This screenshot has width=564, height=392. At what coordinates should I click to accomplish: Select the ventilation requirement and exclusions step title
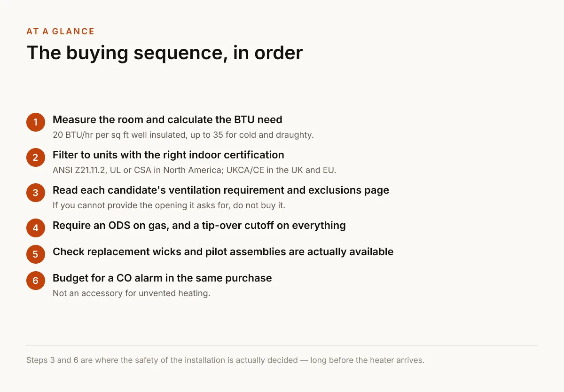pyautogui.click(x=221, y=190)
